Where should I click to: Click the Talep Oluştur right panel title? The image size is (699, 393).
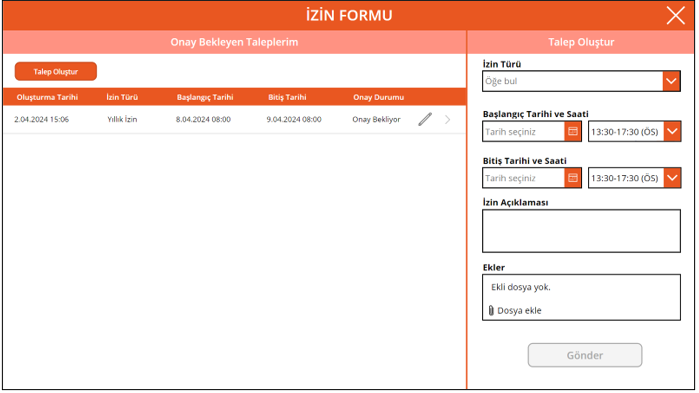click(581, 42)
